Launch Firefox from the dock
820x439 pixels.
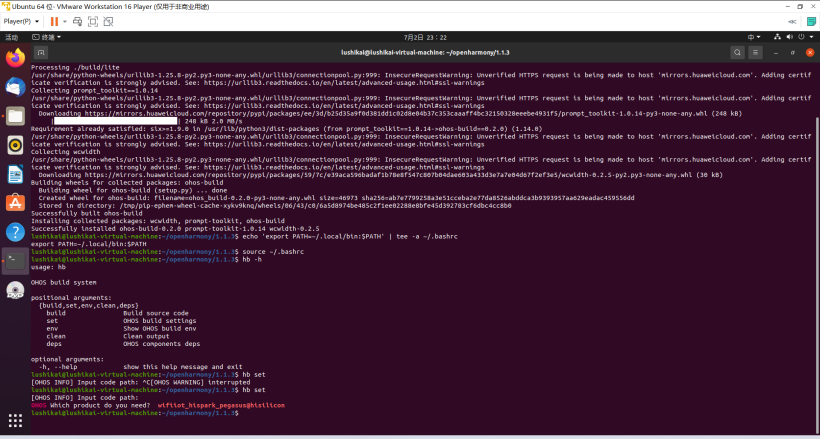pos(15,58)
